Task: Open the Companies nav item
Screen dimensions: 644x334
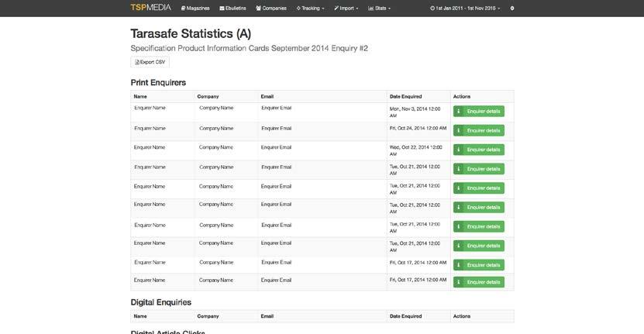Action: click(x=271, y=9)
